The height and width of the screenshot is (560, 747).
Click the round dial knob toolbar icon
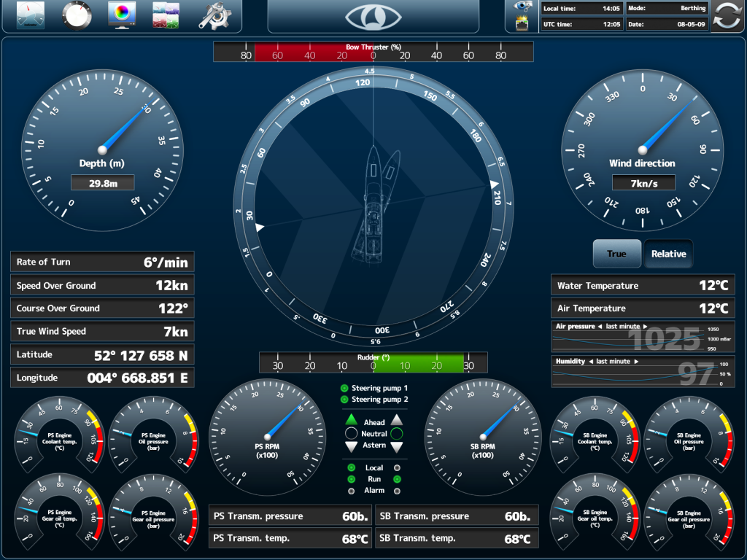pyautogui.click(x=77, y=15)
